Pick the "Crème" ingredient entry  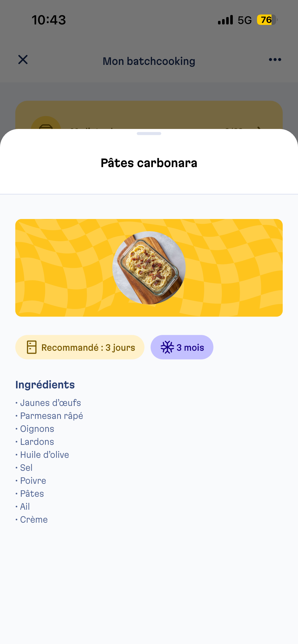pos(34,520)
